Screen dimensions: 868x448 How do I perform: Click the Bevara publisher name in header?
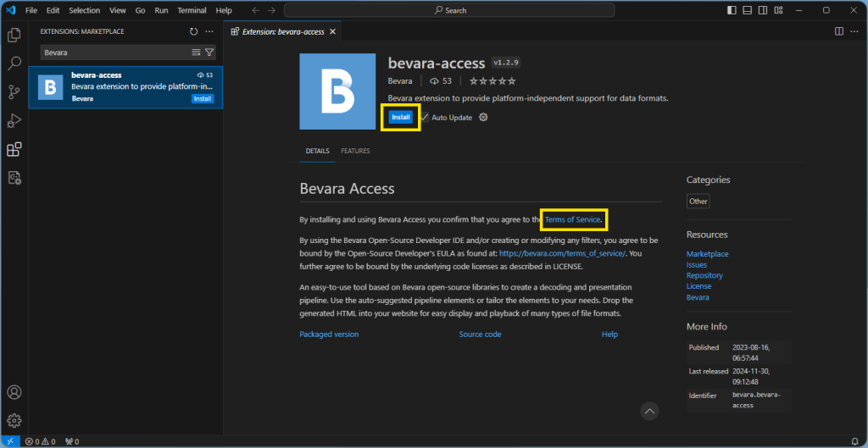(400, 80)
